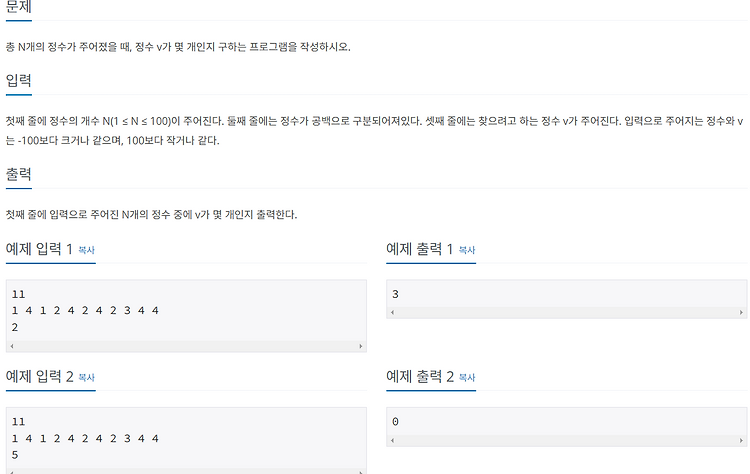Click the 출력 section heading
Viewport: 750px width, 474px height.
coord(19,174)
